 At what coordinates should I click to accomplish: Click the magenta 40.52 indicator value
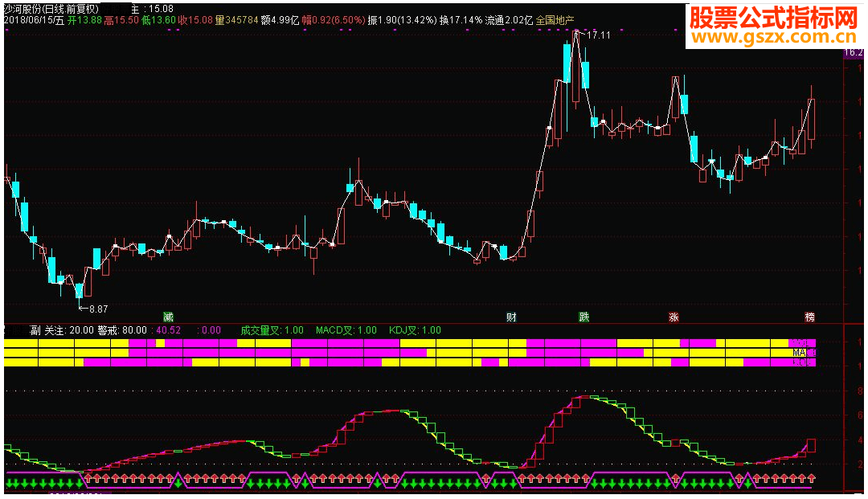point(168,330)
